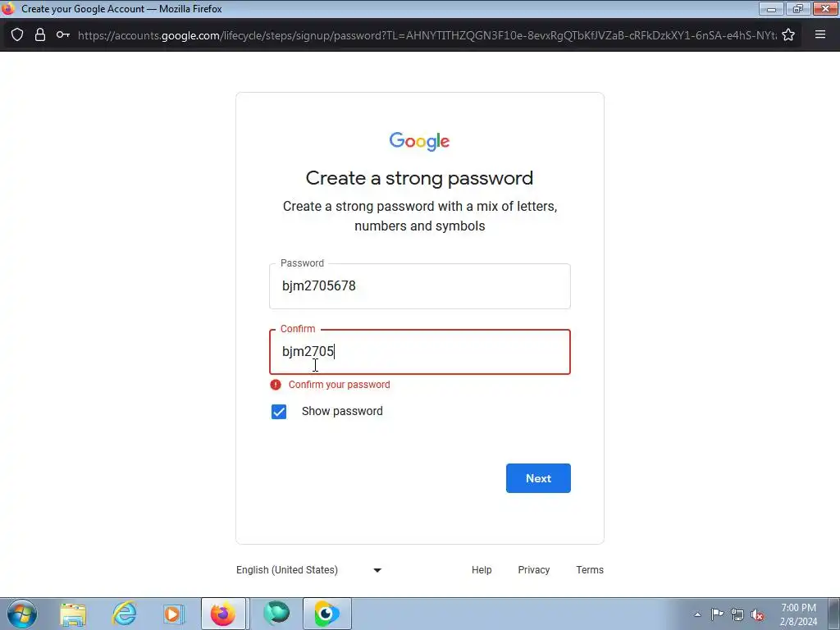Click the green chat bubble taskbar icon

pos(276,614)
